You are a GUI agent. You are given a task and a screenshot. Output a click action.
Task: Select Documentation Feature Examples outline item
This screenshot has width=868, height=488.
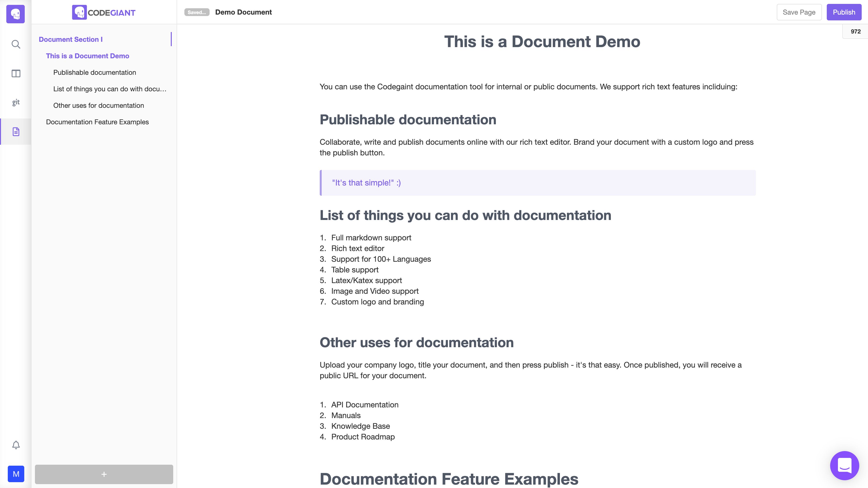click(97, 122)
